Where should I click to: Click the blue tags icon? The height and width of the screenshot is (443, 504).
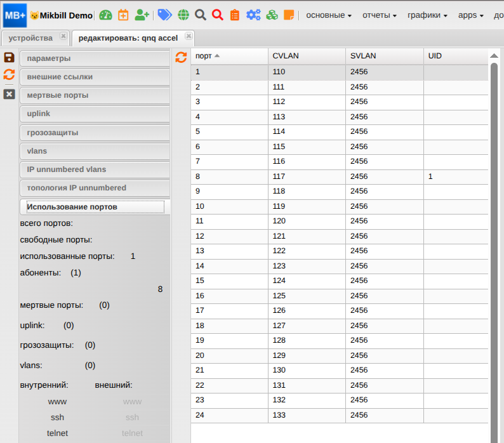click(164, 15)
